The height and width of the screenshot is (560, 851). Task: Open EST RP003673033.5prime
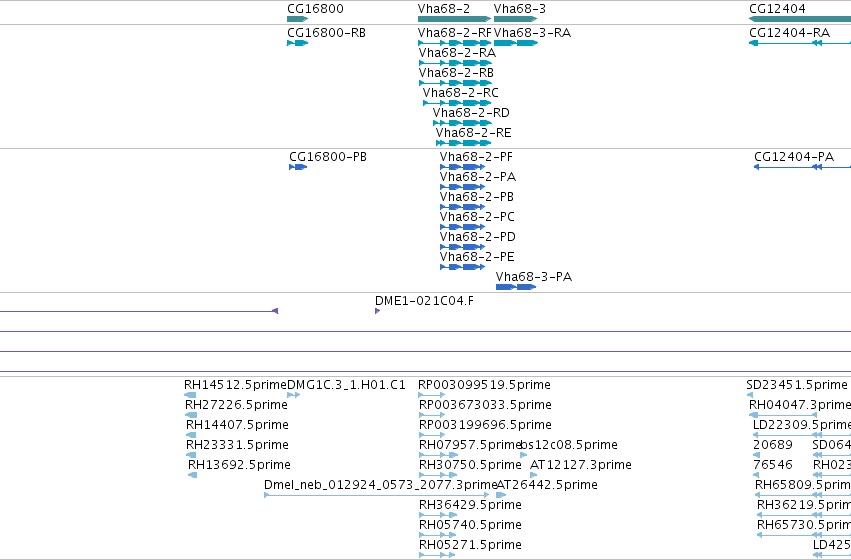[x=485, y=405]
